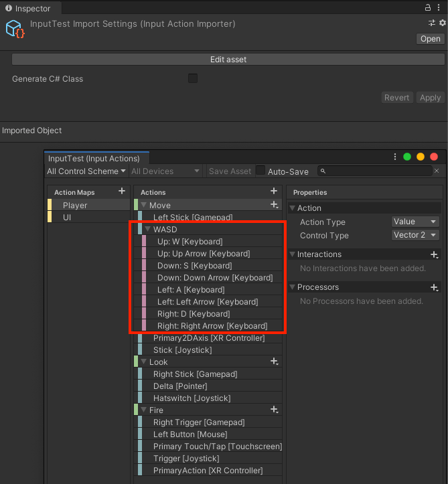Viewport: 448px width, 484px height.
Task: Open the asset preset selector icon
Action: click(432, 23)
